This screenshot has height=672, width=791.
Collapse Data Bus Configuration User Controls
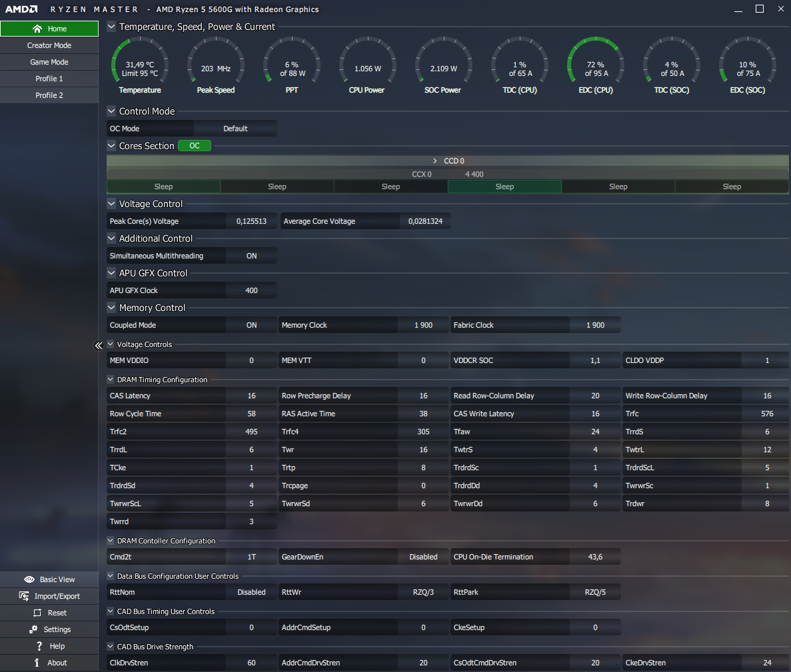(x=111, y=575)
